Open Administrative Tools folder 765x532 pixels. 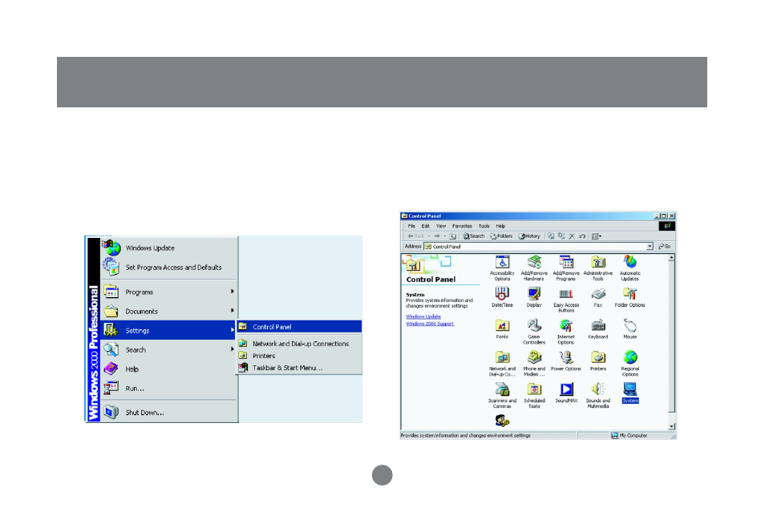[598, 268]
